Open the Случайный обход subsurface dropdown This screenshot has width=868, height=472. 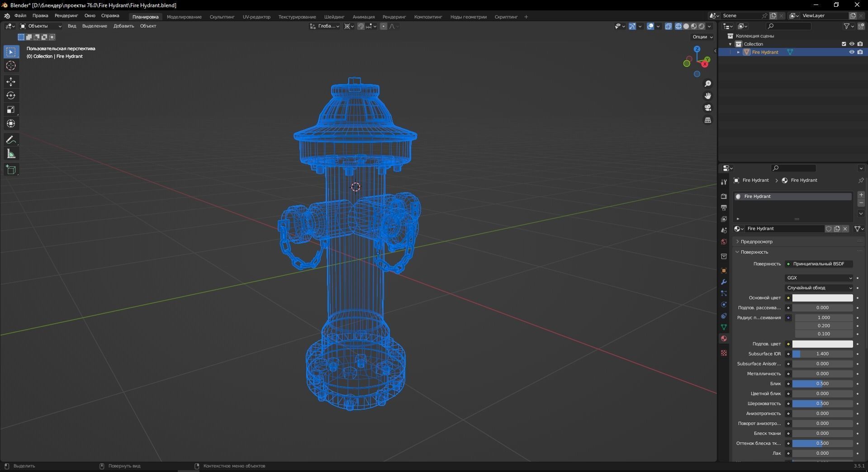tap(819, 288)
